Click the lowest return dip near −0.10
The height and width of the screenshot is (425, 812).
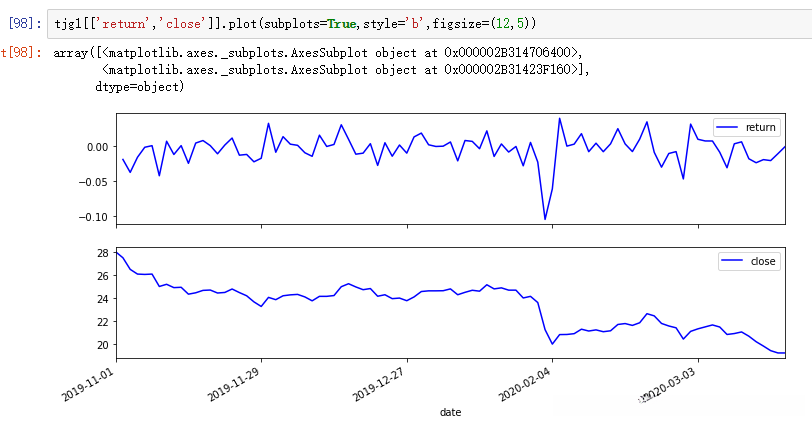545,218
